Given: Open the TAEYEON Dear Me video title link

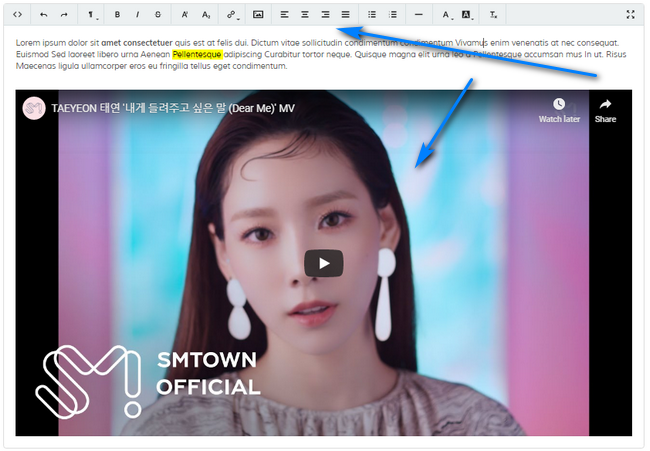Looking at the screenshot, I should tap(173, 108).
